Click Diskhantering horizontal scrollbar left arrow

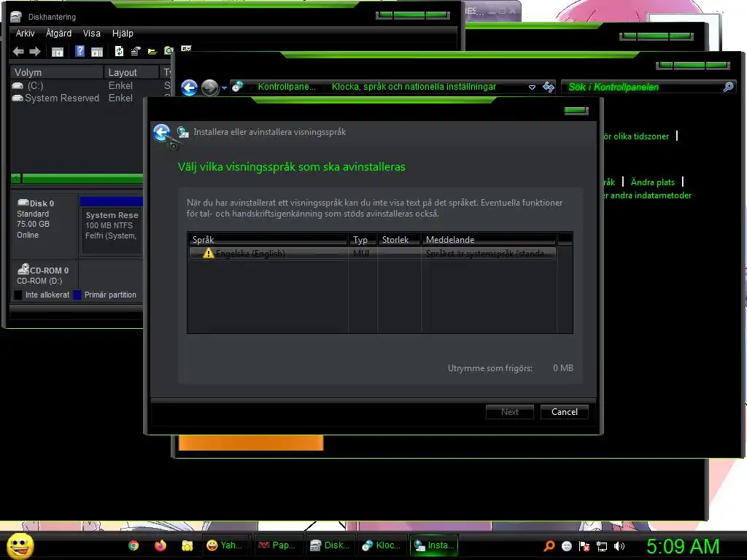(16, 179)
